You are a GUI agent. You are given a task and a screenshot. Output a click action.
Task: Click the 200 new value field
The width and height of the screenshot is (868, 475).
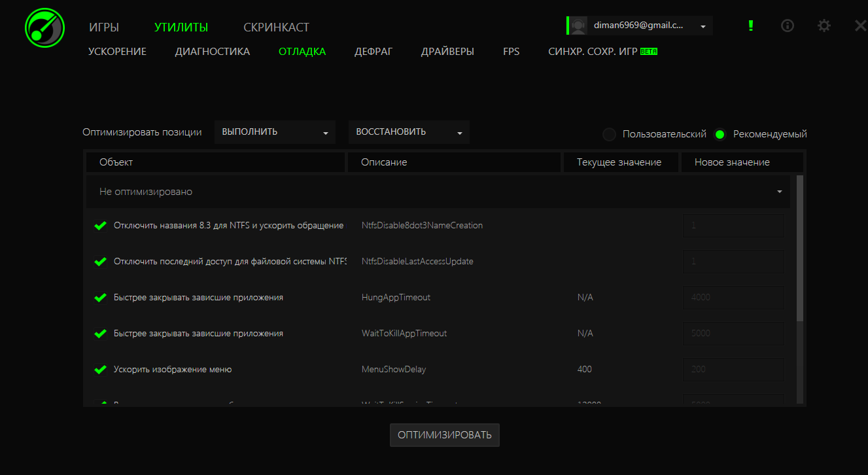pos(733,370)
